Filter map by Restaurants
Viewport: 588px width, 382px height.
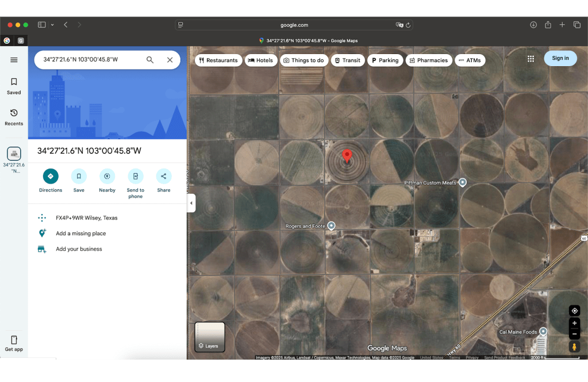click(x=218, y=60)
